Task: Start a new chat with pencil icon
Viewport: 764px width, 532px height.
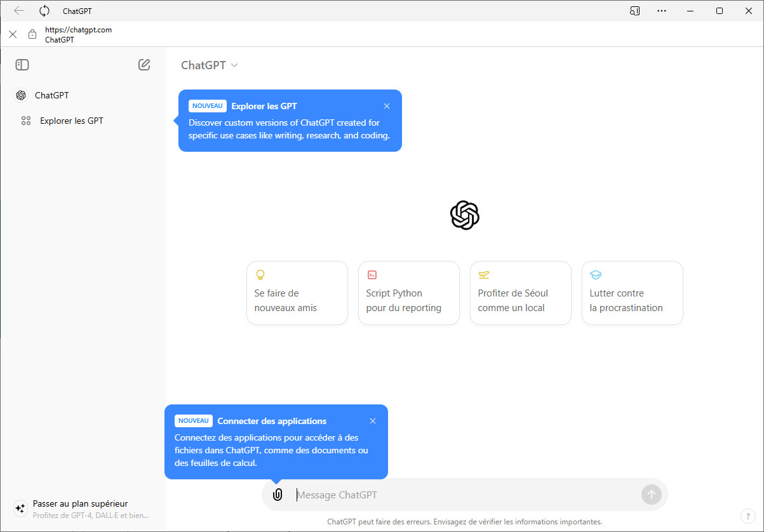Action: (144, 65)
